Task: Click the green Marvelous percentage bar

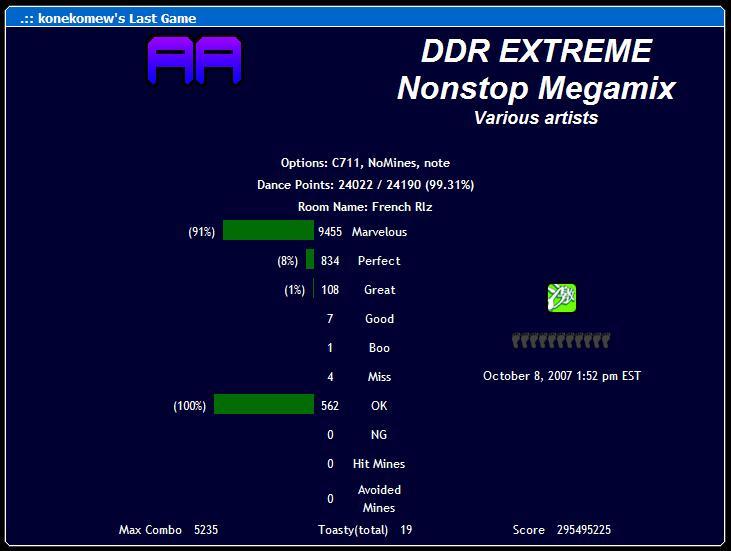Action: (x=268, y=231)
